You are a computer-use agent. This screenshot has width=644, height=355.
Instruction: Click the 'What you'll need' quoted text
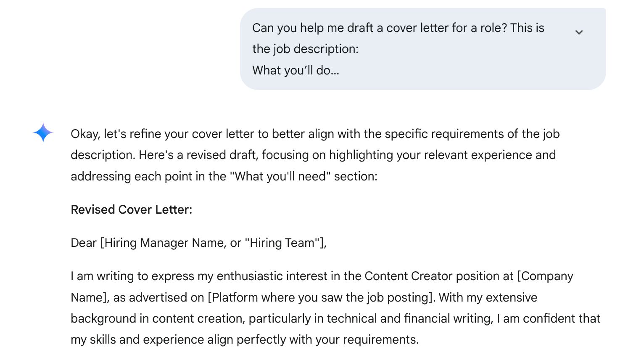pyautogui.click(x=280, y=176)
